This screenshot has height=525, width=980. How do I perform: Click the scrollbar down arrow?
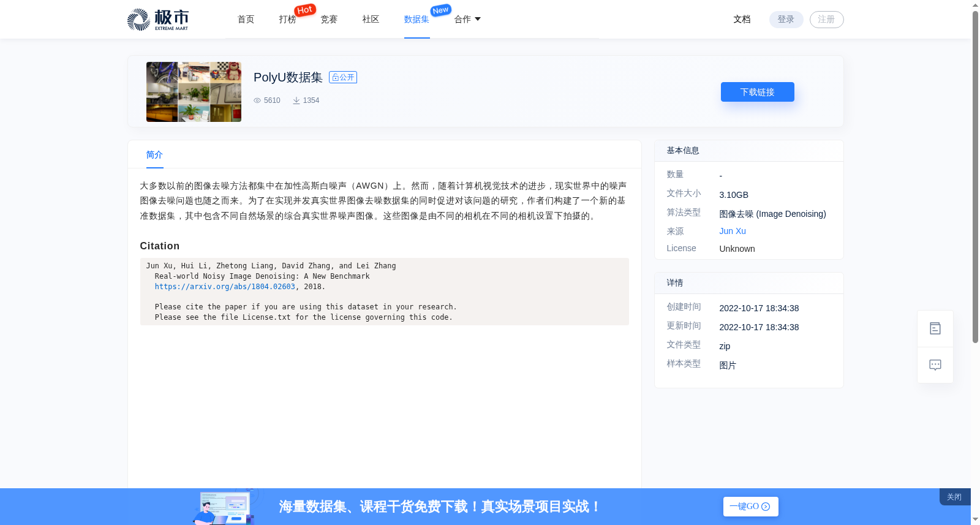(x=975, y=519)
